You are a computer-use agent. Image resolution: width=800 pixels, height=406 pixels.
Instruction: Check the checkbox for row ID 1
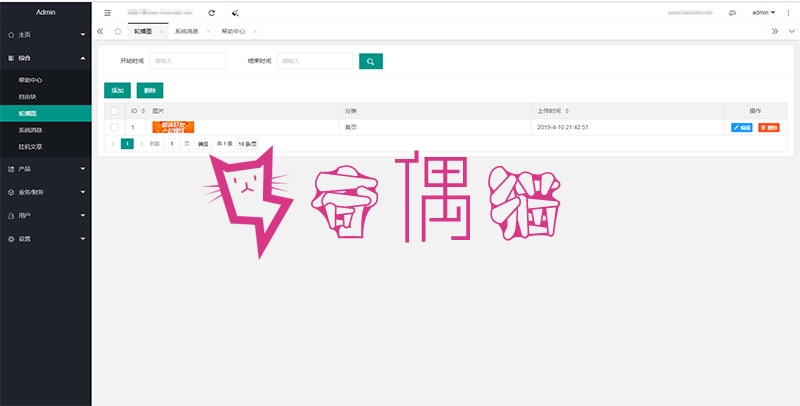tap(115, 127)
